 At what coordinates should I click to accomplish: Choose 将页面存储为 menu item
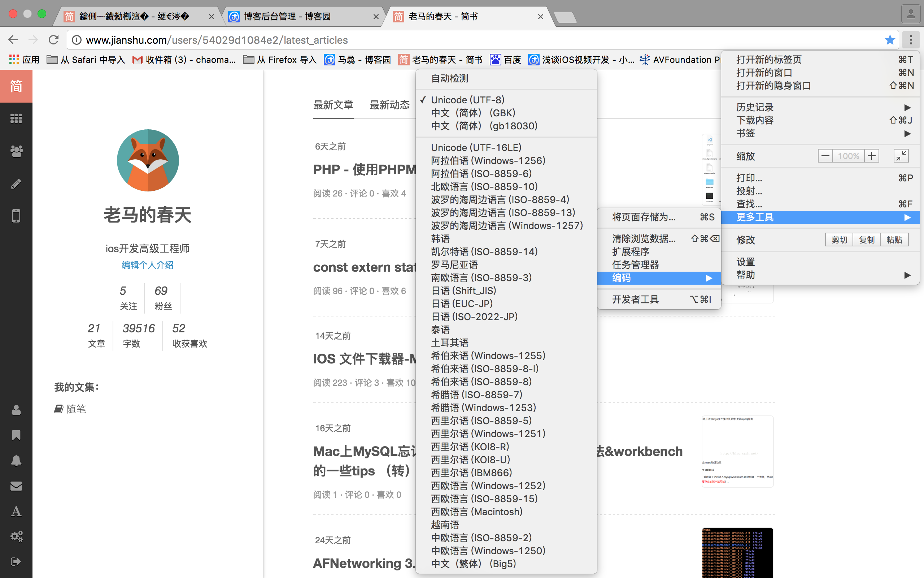pyautogui.click(x=659, y=217)
